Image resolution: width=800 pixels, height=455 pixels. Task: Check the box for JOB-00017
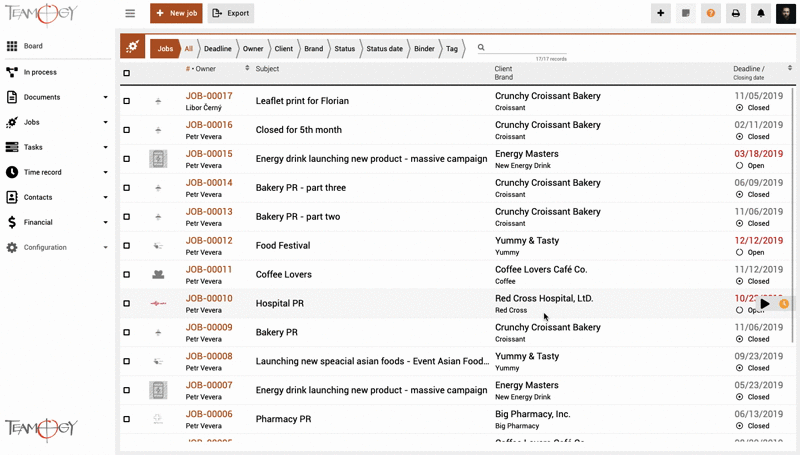[127, 101]
